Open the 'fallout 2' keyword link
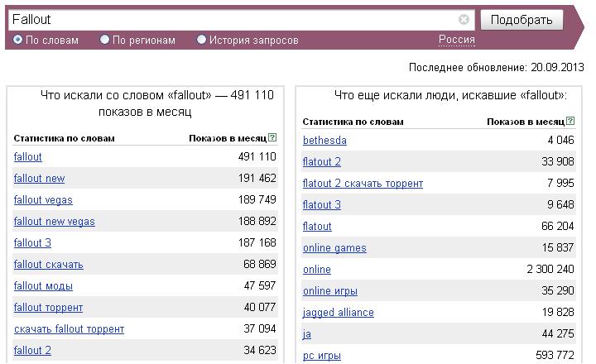Image resolution: width=596 pixels, height=364 pixels. tap(32, 350)
